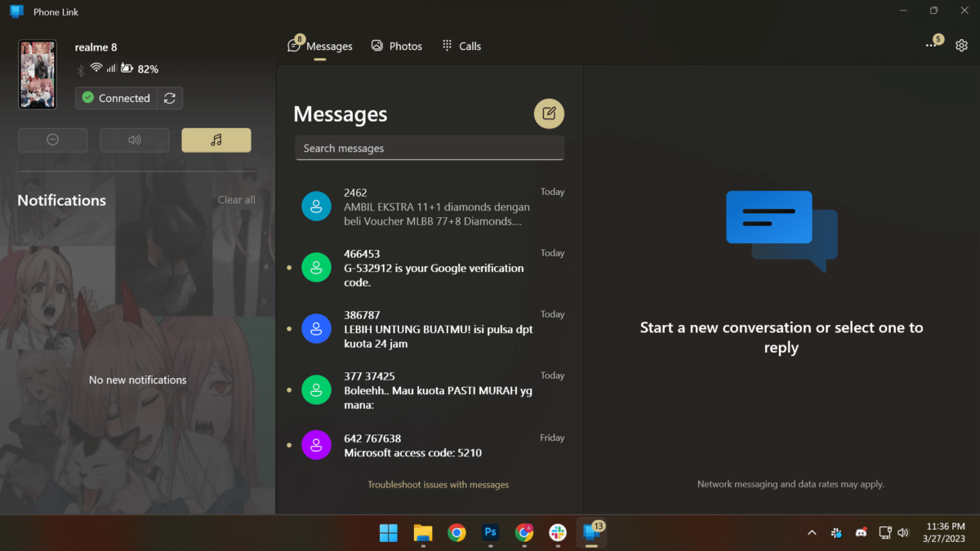This screenshot has height=551, width=980.
Task: Clear all notifications
Action: point(236,200)
